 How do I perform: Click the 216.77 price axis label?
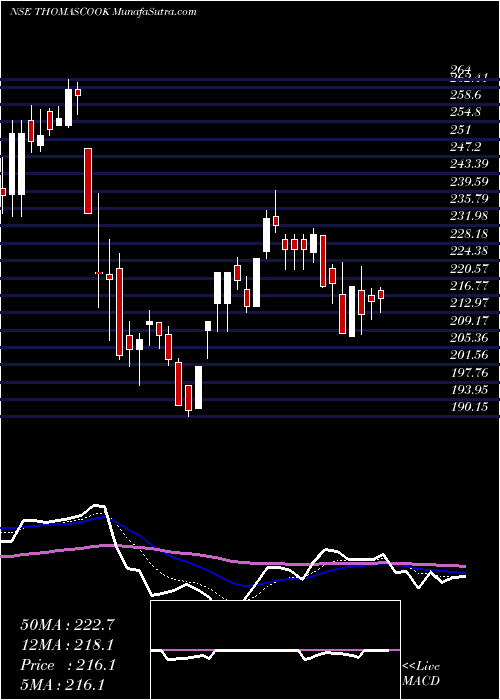coord(469,286)
